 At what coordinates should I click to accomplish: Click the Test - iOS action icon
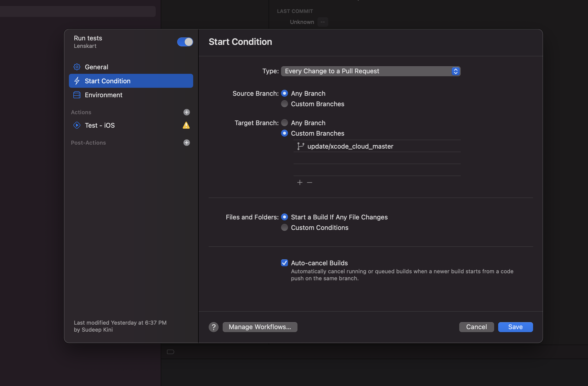pos(77,125)
